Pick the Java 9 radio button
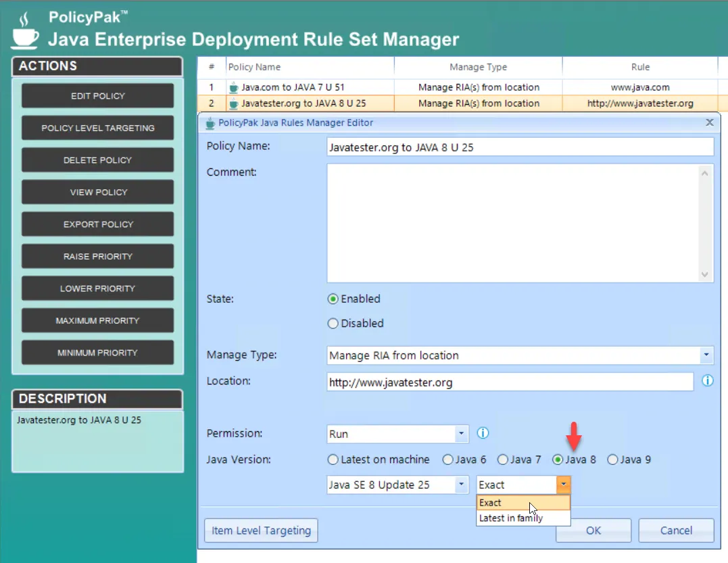Viewport: 728px width, 563px height. (612, 460)
